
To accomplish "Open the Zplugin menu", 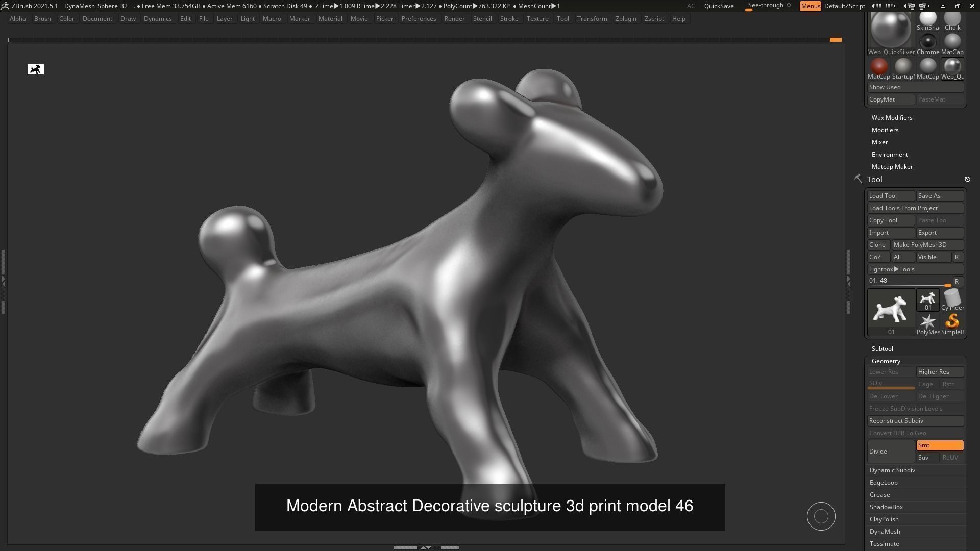I will coord(626,19).
